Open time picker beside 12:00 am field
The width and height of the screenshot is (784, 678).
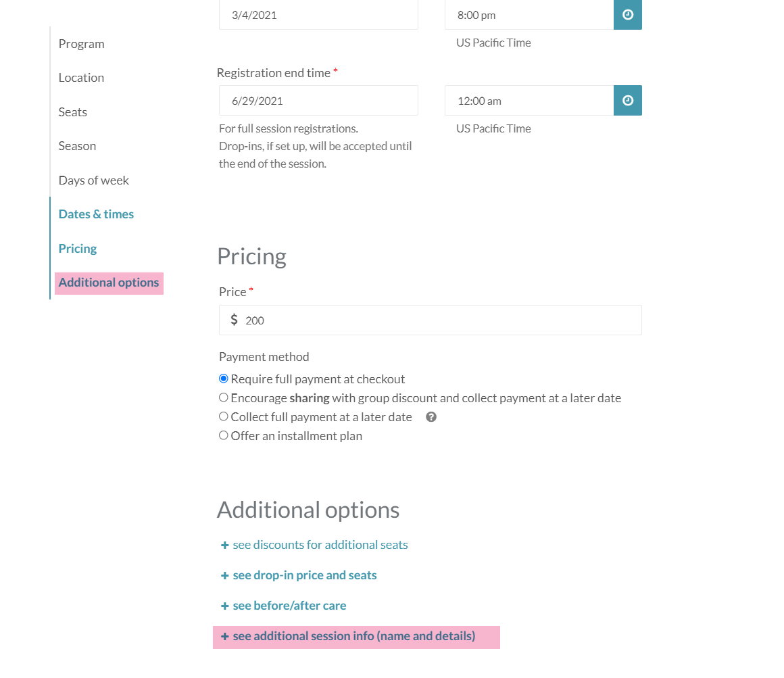click(627, 101)
